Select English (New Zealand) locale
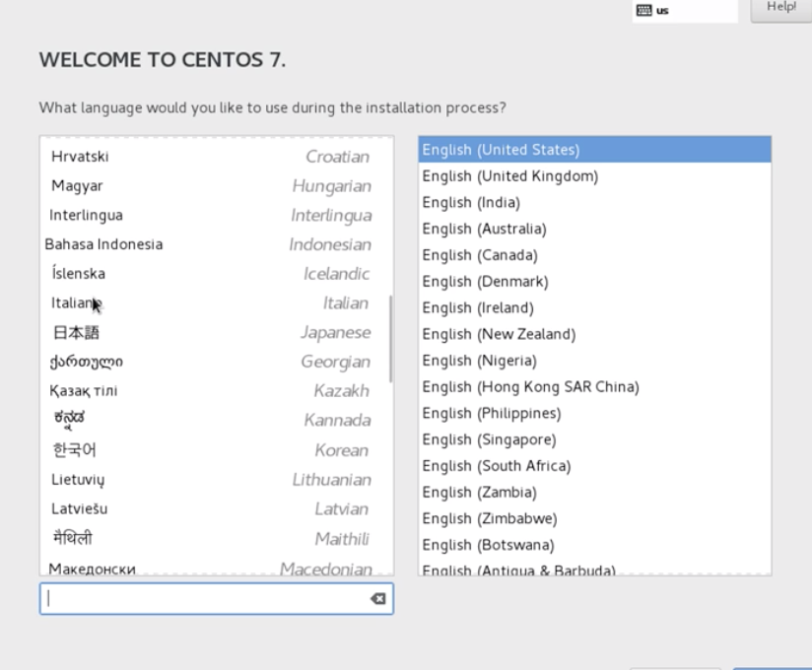Screen dimensions: 812x670 tap(594, 334)
